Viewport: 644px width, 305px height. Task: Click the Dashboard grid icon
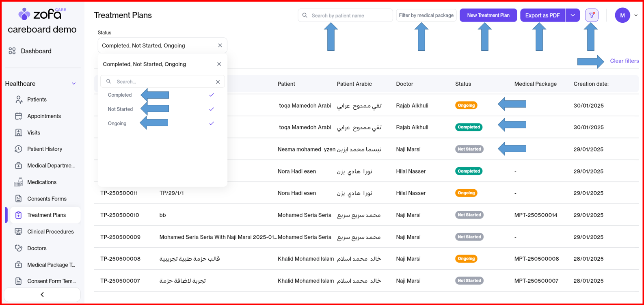(x=12, y=51)
